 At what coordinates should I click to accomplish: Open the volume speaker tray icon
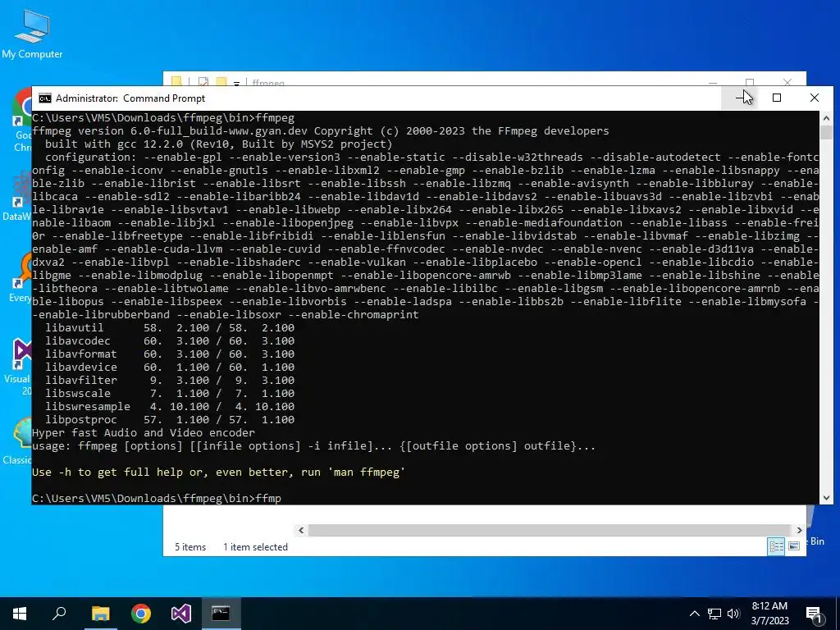[733, 614]
